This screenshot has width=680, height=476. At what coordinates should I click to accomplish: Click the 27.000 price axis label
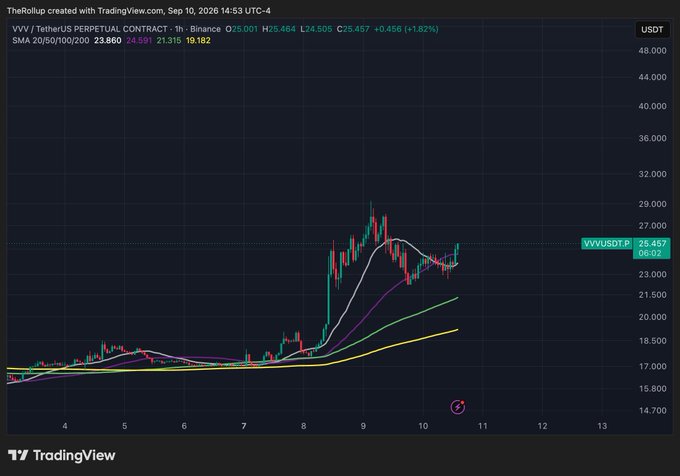pyautogui.click(x=652, y=226)
